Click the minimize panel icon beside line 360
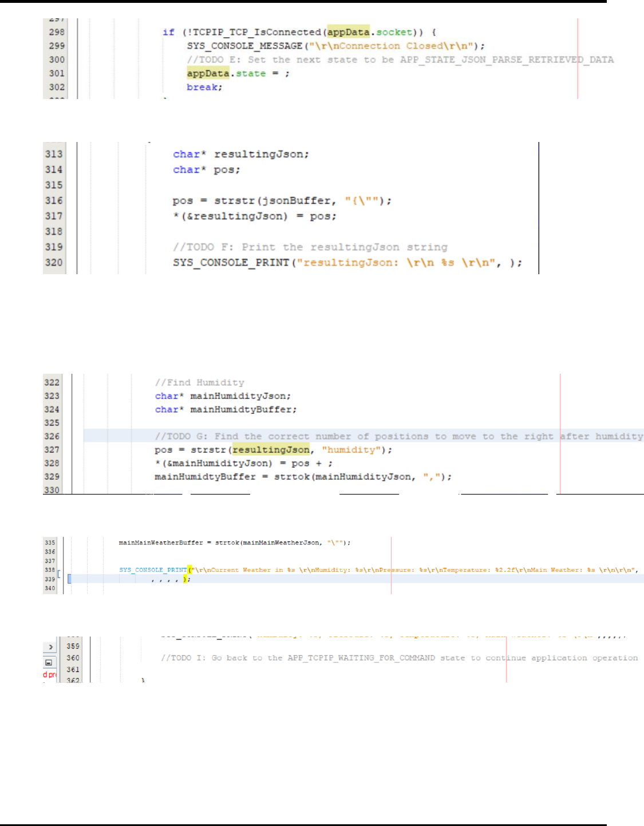This screenshot has width=644, height=826. pyautogui.click(x=49, y=662)
